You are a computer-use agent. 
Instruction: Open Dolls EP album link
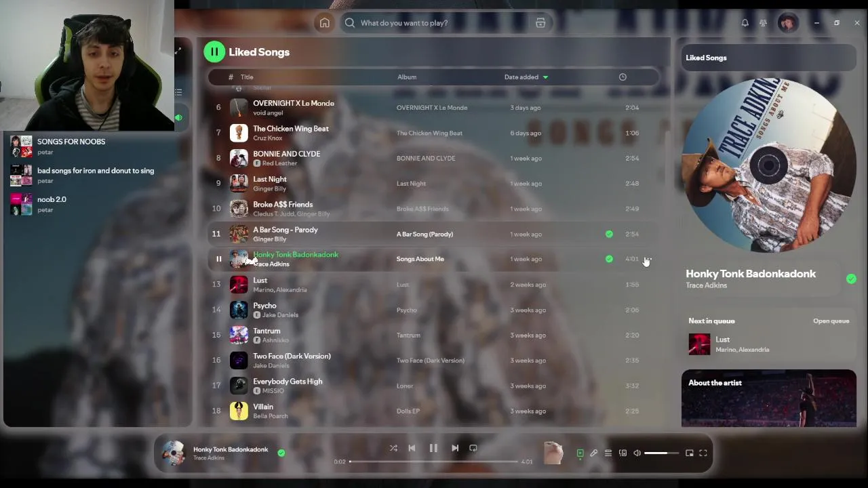(x=408, y=411)
